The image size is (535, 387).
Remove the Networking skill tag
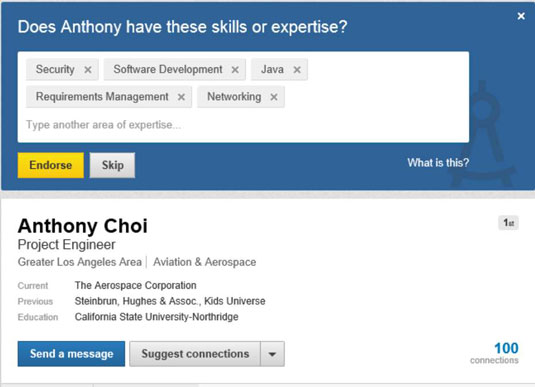click(274, 97)
